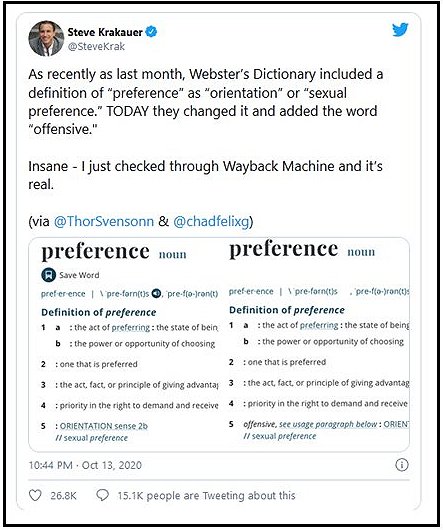
Task: Click the Twitter bird logo
Action: [400, 30]
